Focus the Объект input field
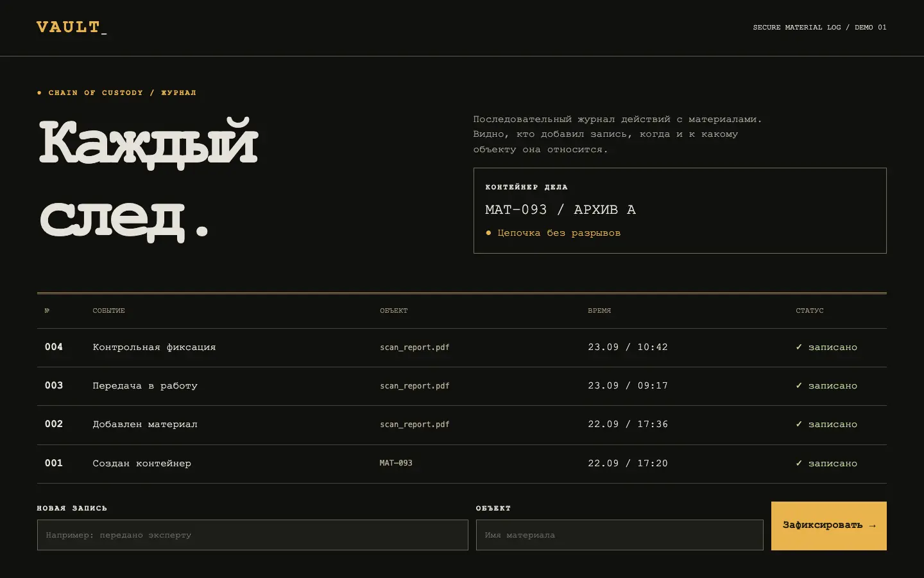Viewport: 924px width, 578px height. 619,535
